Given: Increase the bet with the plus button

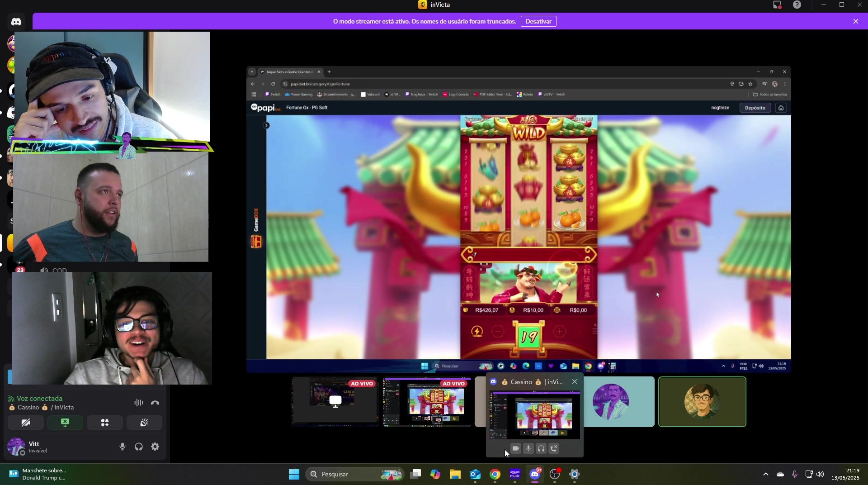Looking at the screenshot, I should tap(560, 332).
